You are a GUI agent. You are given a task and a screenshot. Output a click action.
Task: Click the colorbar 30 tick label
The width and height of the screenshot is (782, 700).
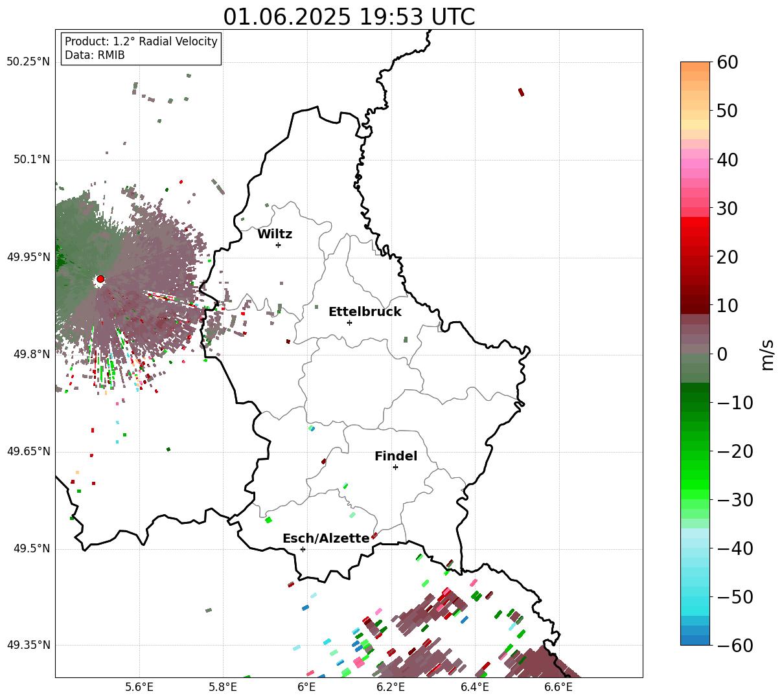click(x=727, y=209)
